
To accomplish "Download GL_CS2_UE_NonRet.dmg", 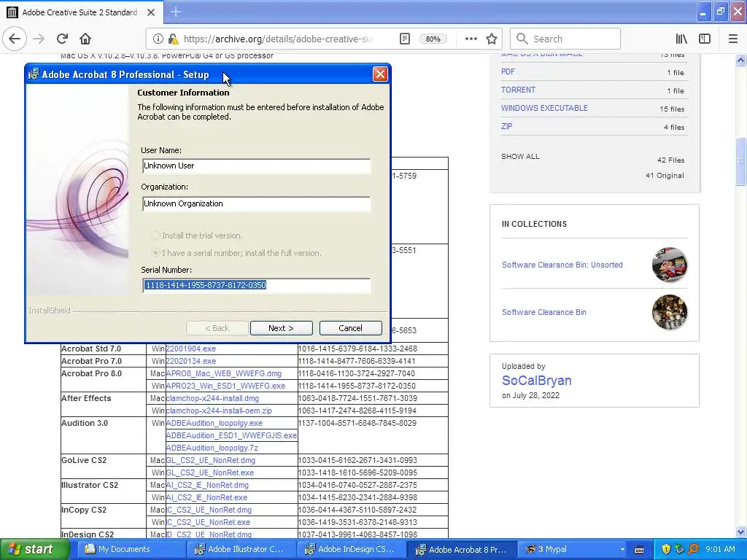I will 211,460.
